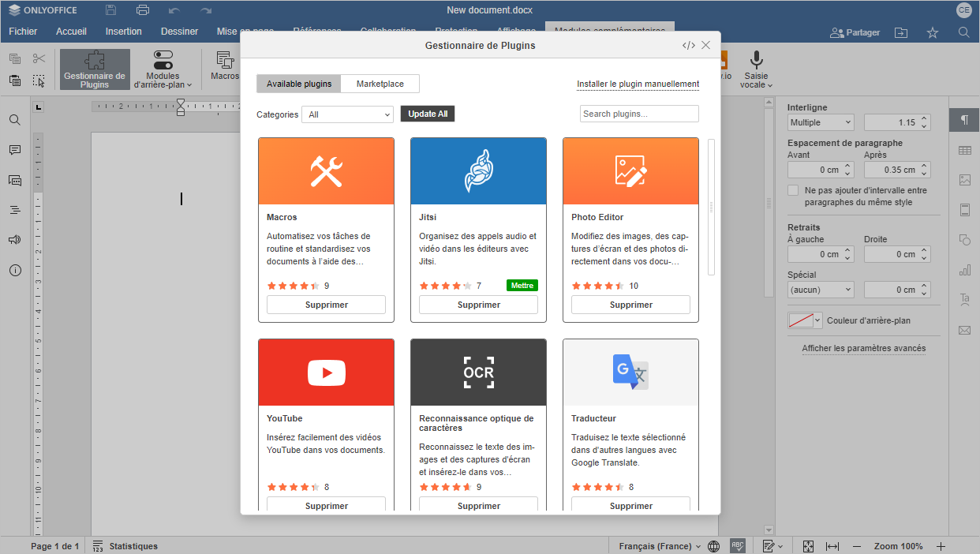This screenshot has height=554, width=980.
Task: Open Table settings icon in right sidebar
Action: (964, 150)
